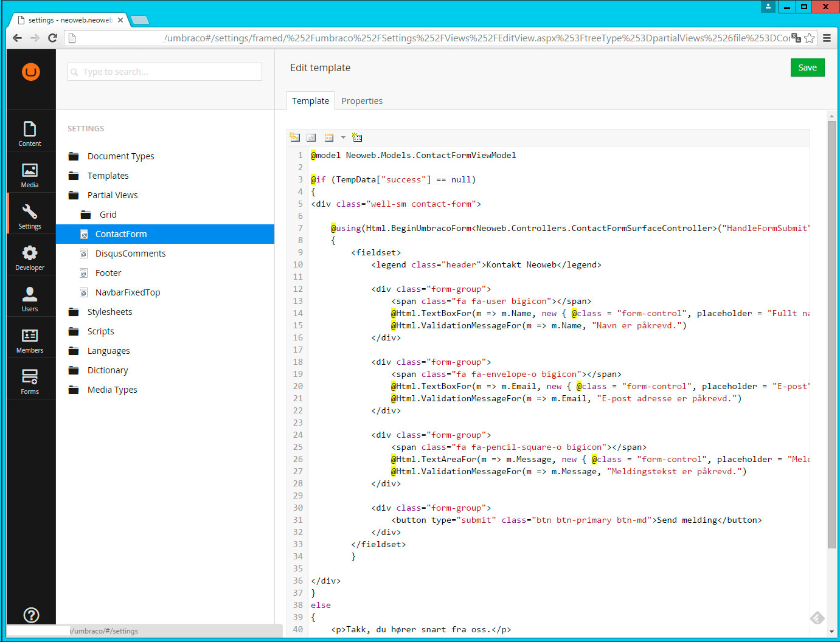Open the Users section
Image resolution: width=840 pixels, height=642 pixels.
(x=30, y=300)
